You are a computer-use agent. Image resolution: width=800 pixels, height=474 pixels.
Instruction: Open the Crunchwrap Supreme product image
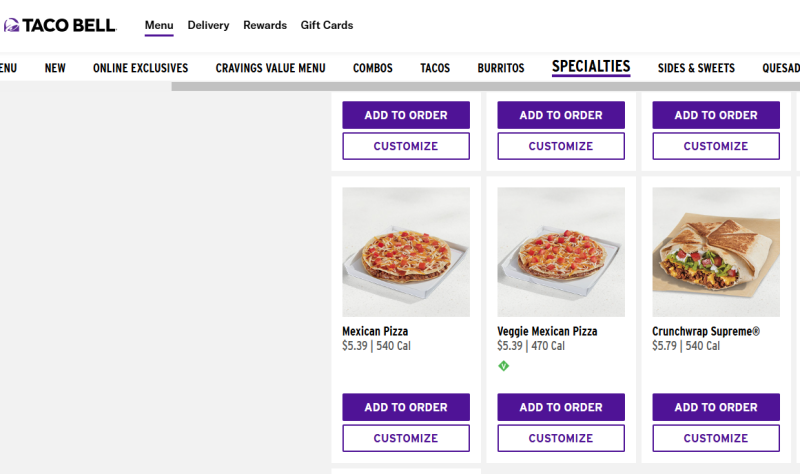(716, 252)
